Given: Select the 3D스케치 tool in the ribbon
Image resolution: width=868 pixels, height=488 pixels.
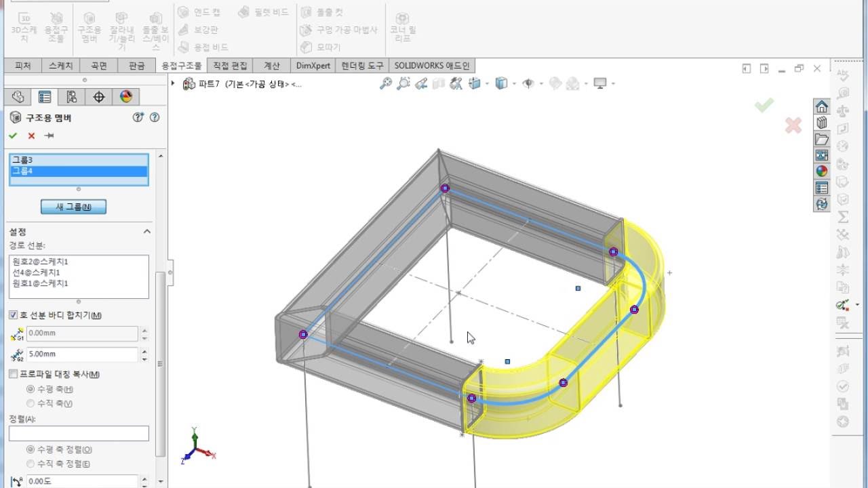Looking at the screenshot, I should (x=24, y=27).
